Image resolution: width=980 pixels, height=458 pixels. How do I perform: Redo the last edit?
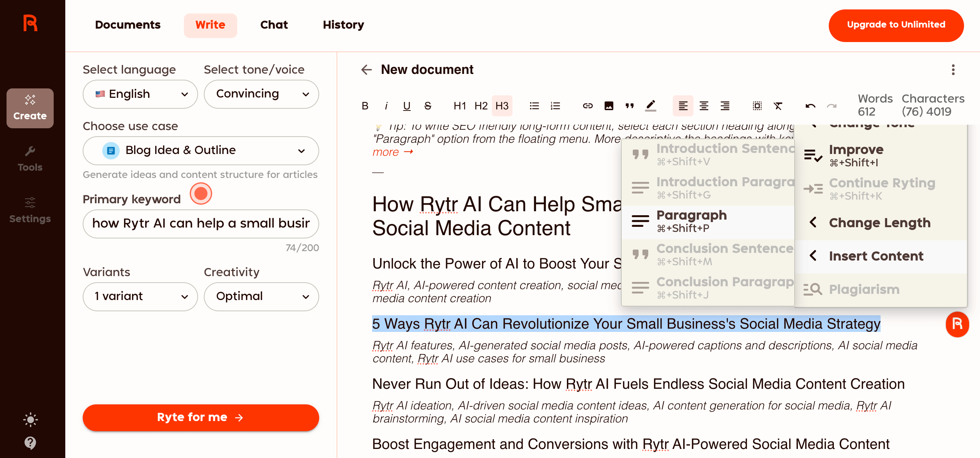pos(832,106)
